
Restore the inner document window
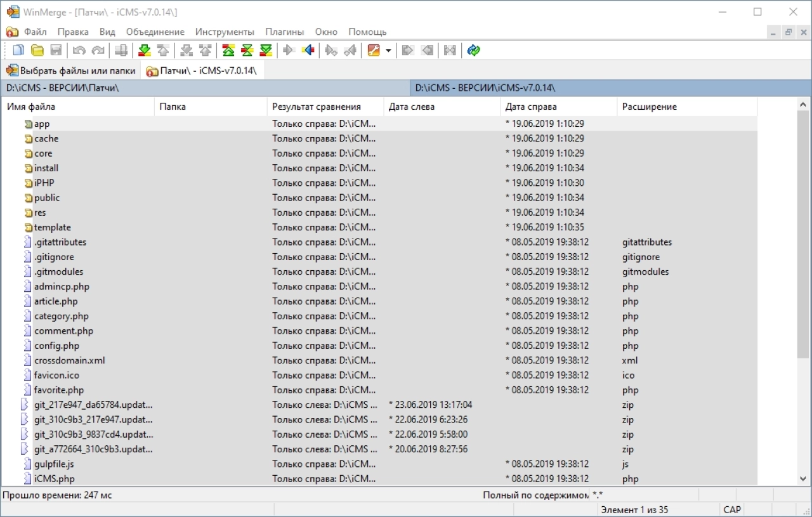coord(789,32)
